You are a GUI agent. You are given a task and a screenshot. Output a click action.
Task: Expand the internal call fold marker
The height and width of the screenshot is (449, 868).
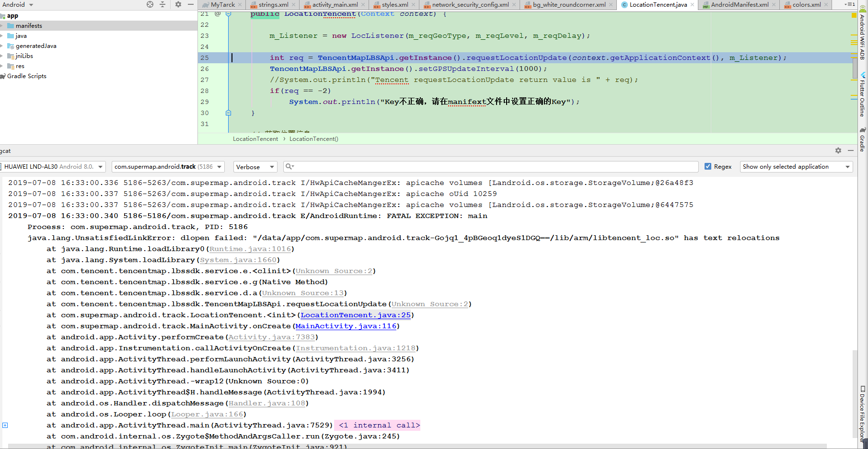(5, 425)
